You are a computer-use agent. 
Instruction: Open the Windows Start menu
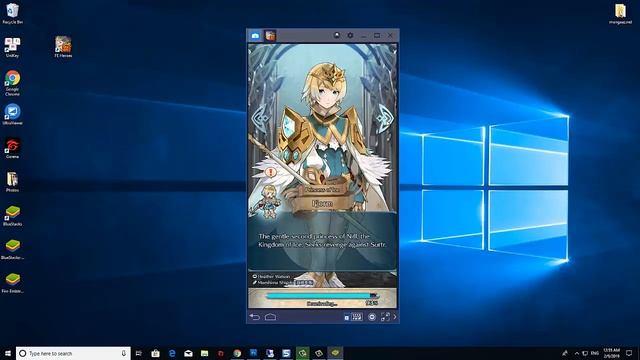pos(8,353)
